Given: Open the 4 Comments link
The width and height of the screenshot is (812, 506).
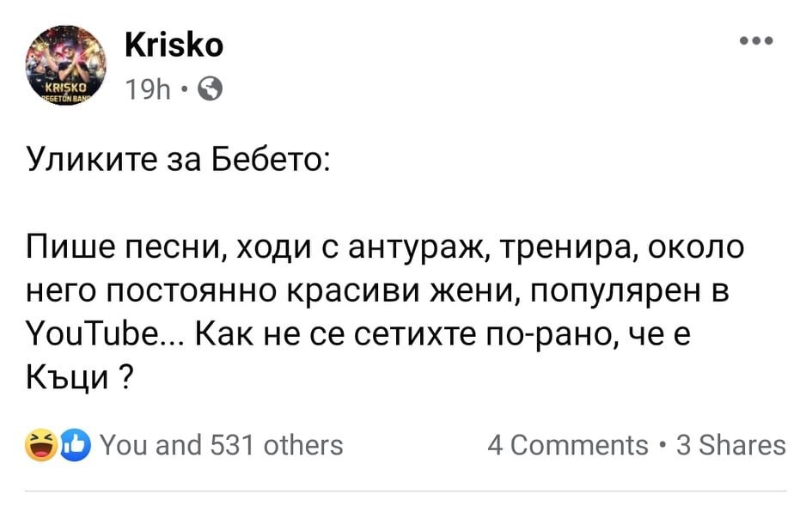Looking at the screenshot, I should [567, 445].
